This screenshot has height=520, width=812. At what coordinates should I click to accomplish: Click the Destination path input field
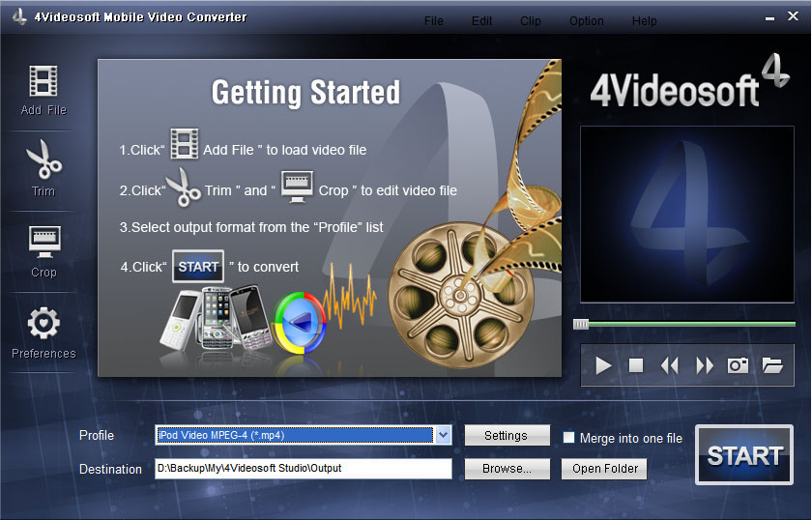[x=303, y=468]
